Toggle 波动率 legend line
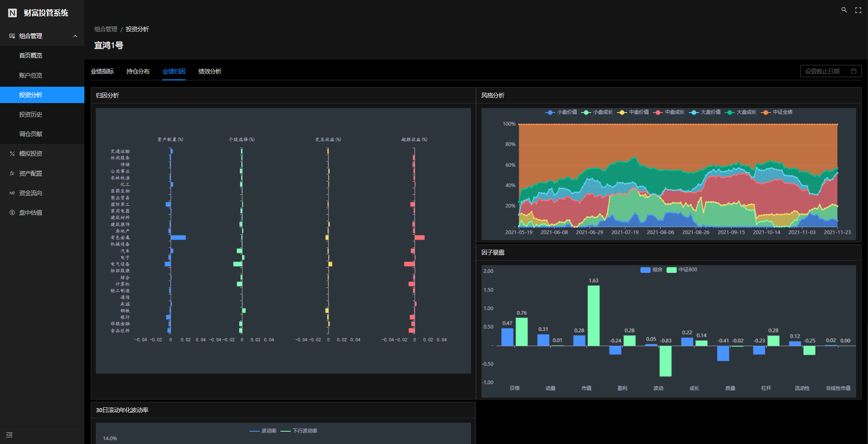This screenshot has height=444, width=868. point(263,431)
